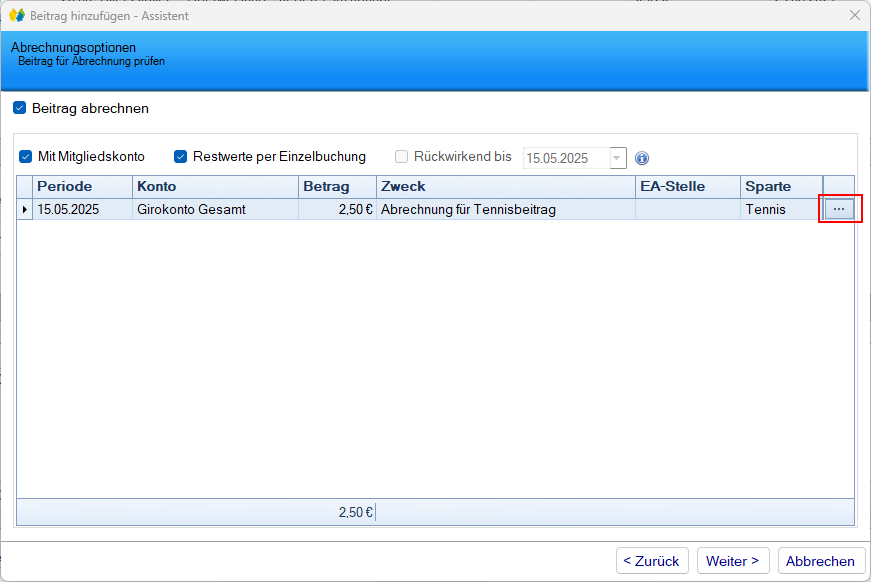The width and height of the screenshot is (871, 582).
Task: Select the row indicator arrow for 15.05.2025
Action: 25,210
